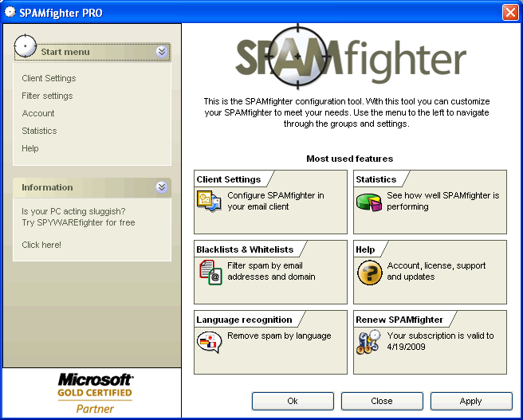Open the Client Settings feature card title
The width and height of the screenshot is (523, 420).
[x=229, y=179]
